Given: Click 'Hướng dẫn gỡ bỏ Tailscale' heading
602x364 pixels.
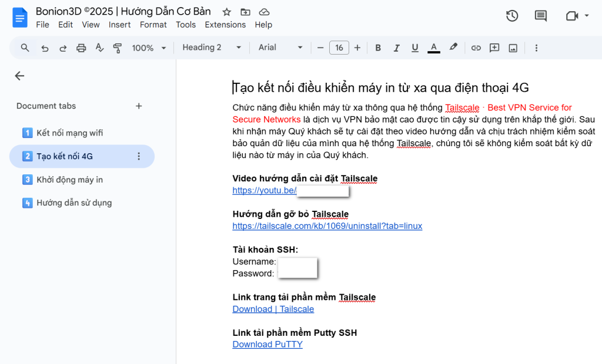Looking at the screenshot, I should click(x=290, y=214).
